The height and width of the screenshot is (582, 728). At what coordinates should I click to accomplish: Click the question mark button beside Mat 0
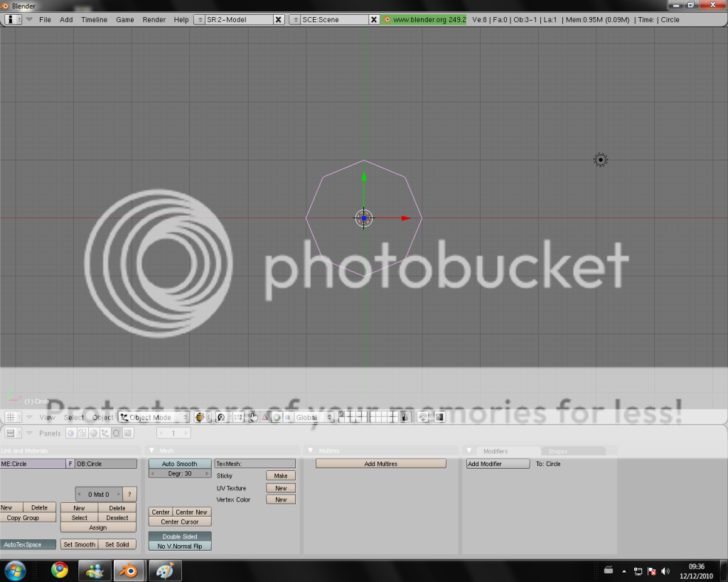pos(129,495)
